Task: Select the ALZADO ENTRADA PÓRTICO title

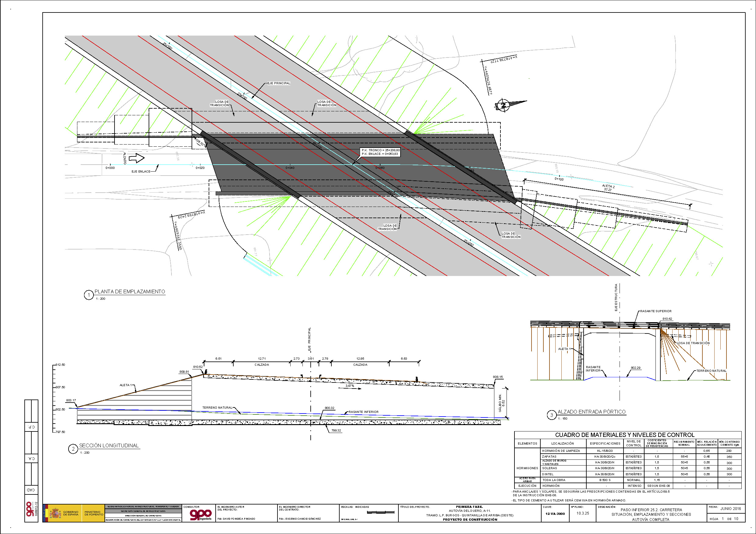Action: point(591,412)
